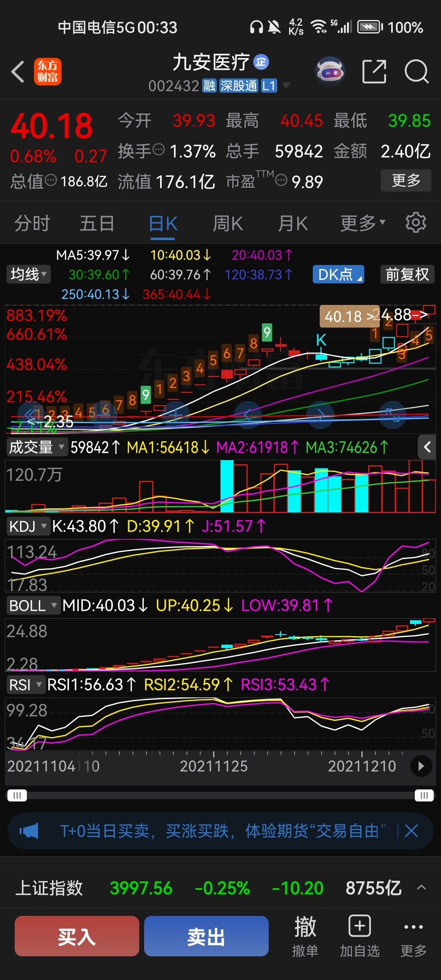Image resolution: width=441 pixels, height=980 pixels.
Task: Switch to 月K tab
Action: [293, 223]
